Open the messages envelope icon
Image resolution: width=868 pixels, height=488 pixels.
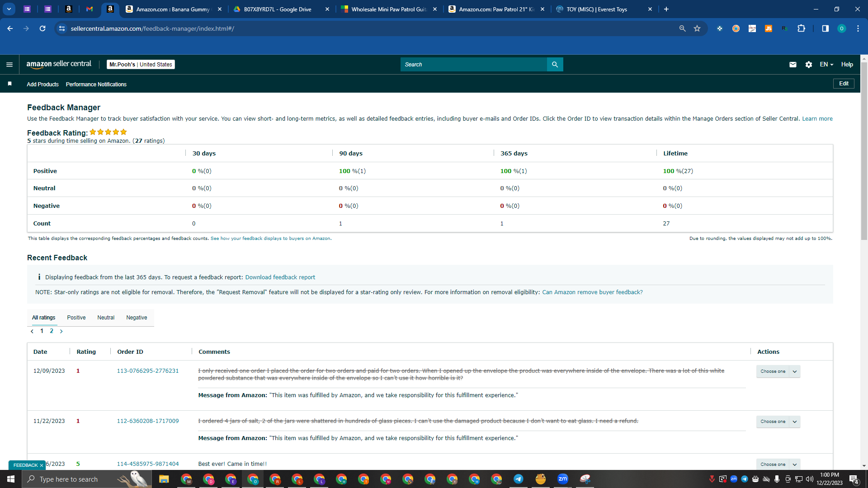point(793,65)
